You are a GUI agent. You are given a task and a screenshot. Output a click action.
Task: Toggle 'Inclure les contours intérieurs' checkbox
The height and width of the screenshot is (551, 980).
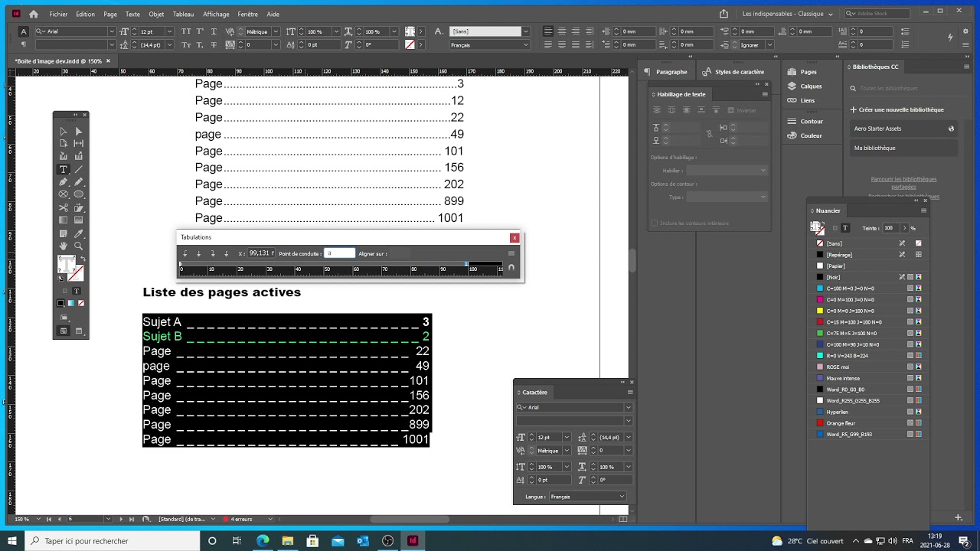pyautogui.click(x=654, y=223)
